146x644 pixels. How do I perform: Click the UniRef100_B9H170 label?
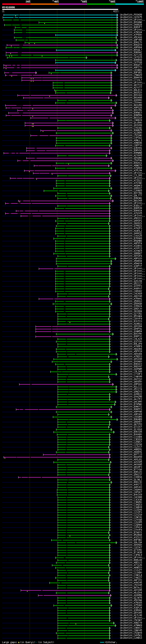point(131,42)
